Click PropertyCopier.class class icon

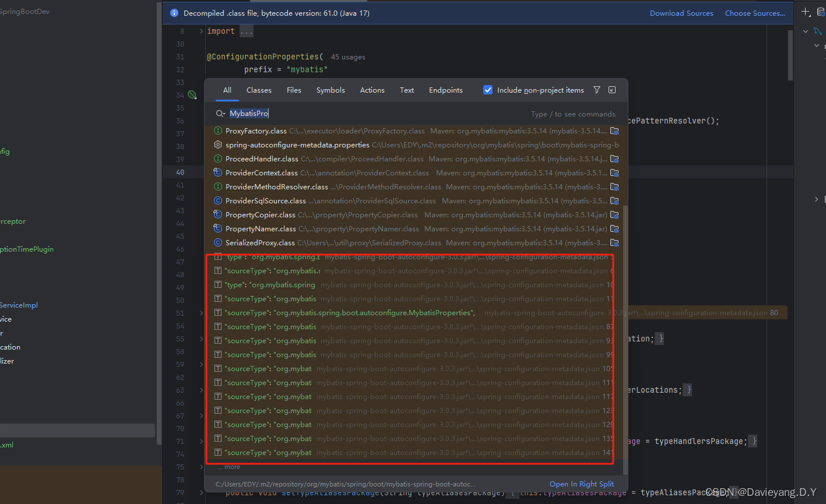click(x=218, y=215)
